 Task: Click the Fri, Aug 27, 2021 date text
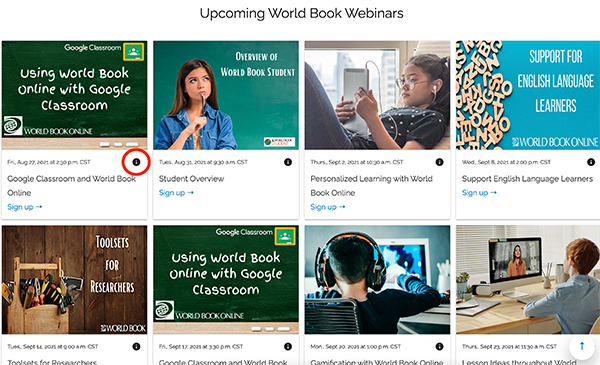point(49,162)
